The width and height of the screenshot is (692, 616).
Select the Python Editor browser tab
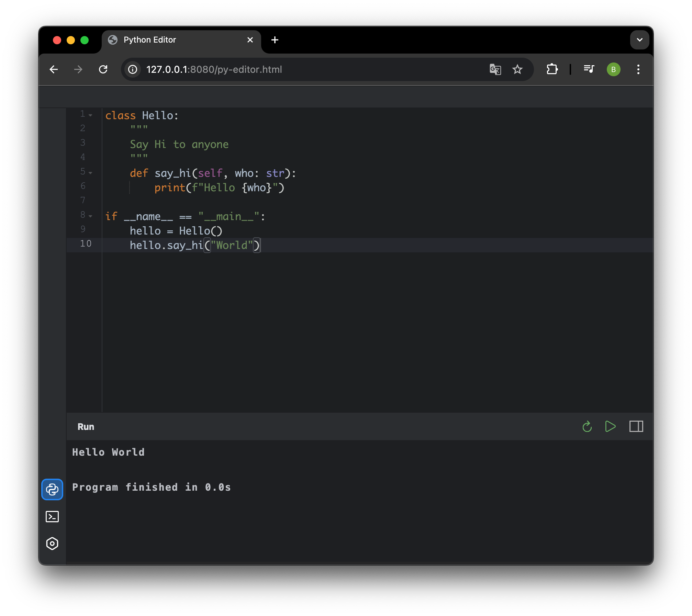181,40
